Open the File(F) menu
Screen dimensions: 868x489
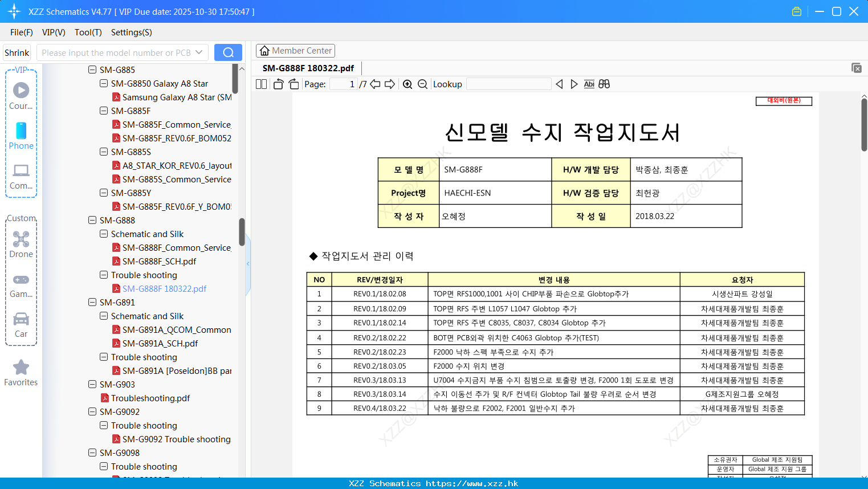coord(22,32)
